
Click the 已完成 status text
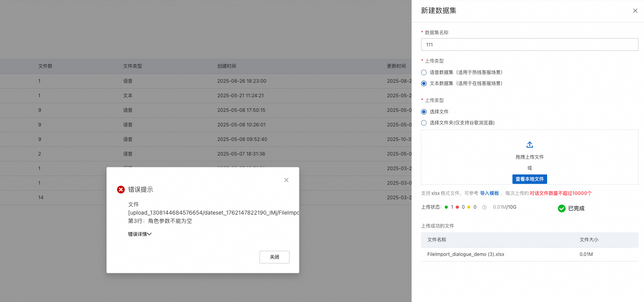tap(576, 208)
